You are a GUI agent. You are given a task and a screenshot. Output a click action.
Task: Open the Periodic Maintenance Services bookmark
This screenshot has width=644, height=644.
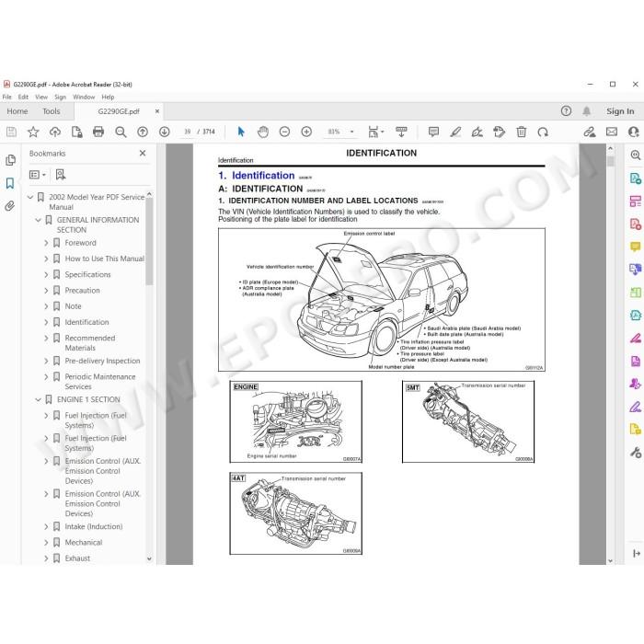point(99,382)
